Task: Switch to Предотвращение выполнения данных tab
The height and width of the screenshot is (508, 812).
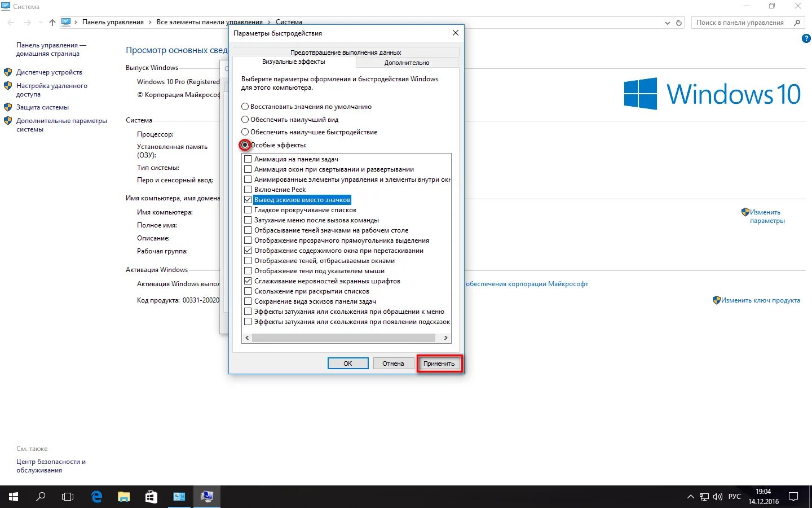Action: 346,52
